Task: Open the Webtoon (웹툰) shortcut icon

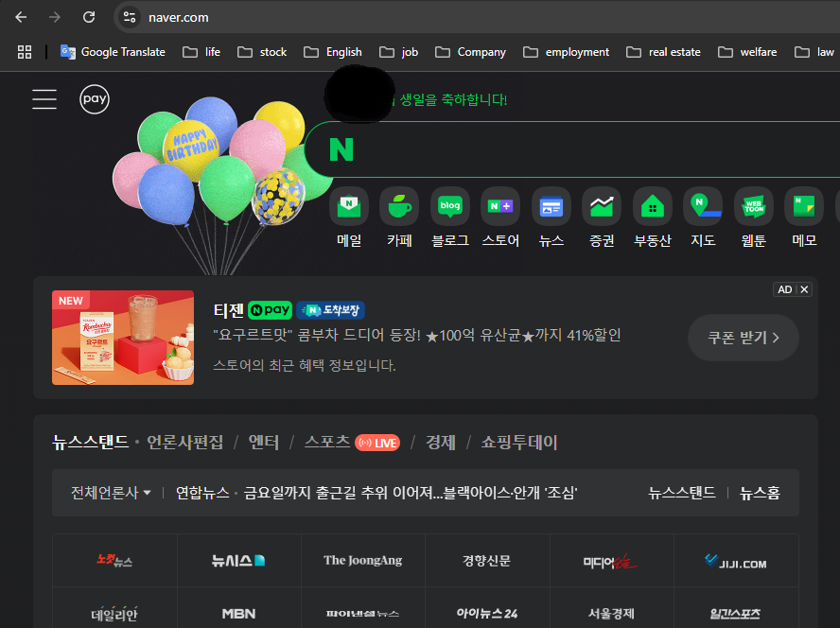Action: point(754,206)
